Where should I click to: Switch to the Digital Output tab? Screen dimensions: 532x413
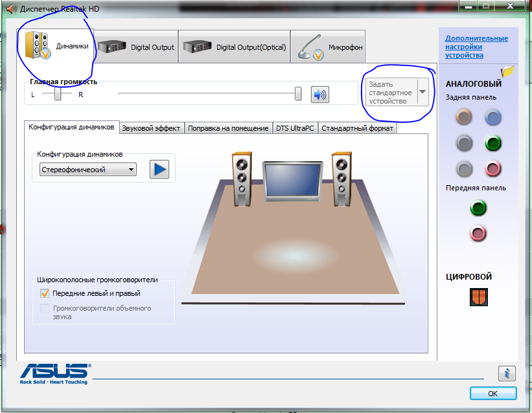136,47
